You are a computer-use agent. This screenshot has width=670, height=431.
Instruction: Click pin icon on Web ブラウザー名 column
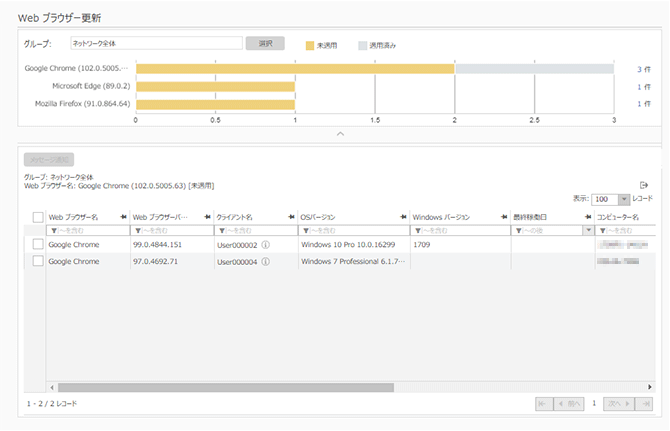(121, 217)
